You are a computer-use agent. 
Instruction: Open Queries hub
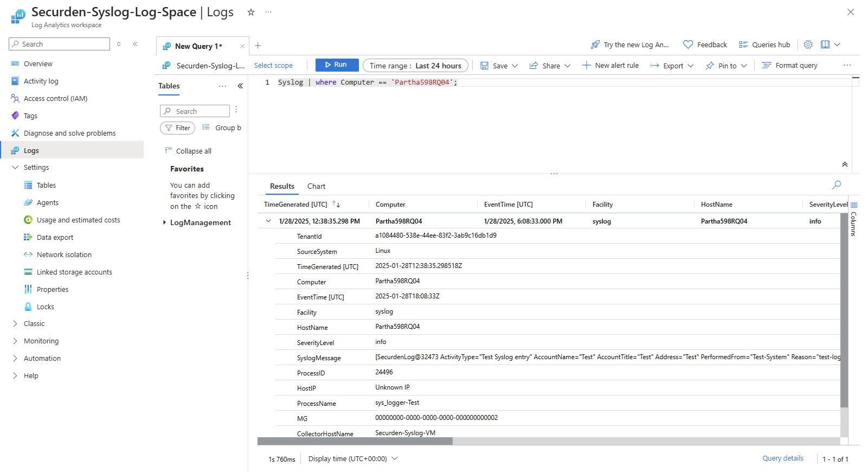click(x=764, y=44)
